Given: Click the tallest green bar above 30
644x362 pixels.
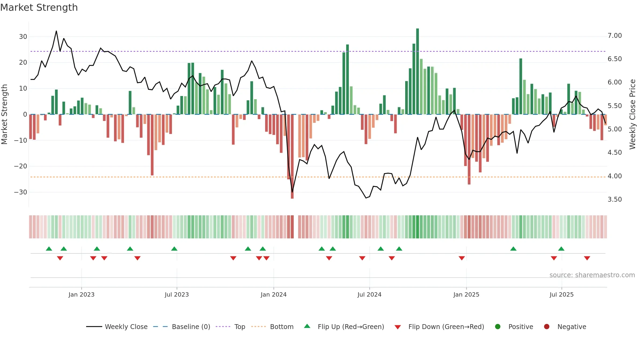Looking at the screenshot, I should [418, 71].
